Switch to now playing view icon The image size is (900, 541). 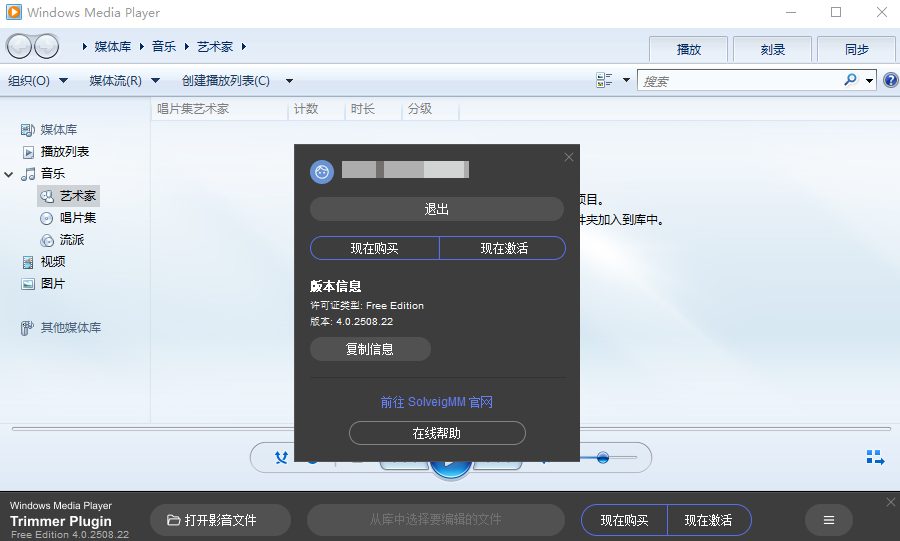pyautogui.click(x=875, y=457)
